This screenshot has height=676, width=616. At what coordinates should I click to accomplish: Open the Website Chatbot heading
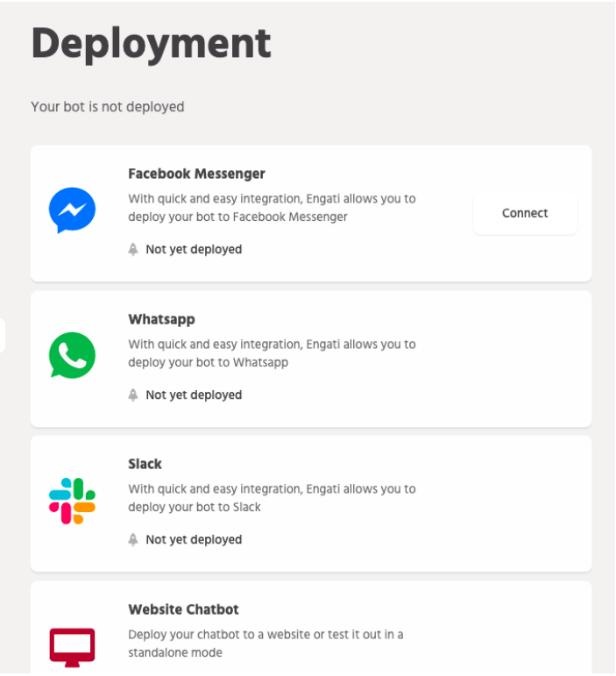point(183,609)
